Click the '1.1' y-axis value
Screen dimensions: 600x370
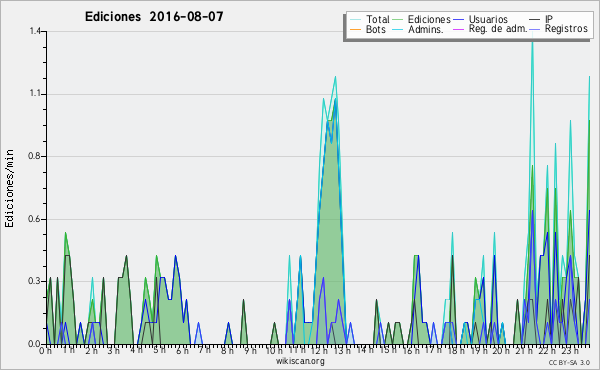pyautogui.click(x=35, y=94)
